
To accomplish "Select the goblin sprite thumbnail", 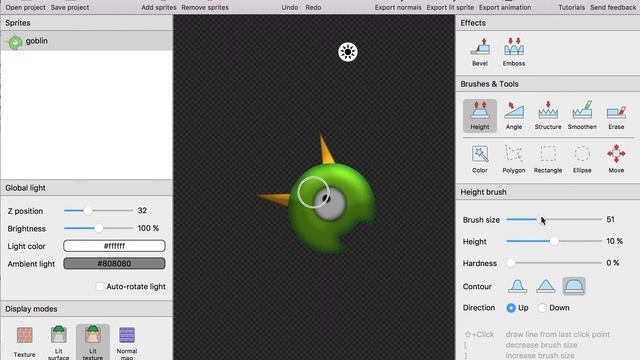I will coord(15,41).
